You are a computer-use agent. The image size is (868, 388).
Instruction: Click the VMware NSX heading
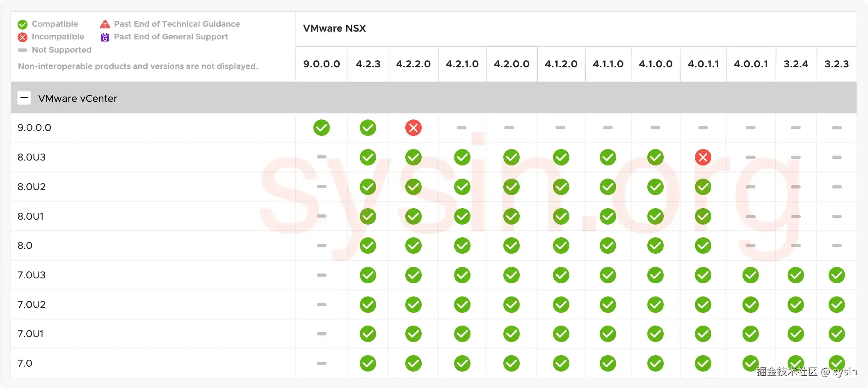(x=335, y=28)
